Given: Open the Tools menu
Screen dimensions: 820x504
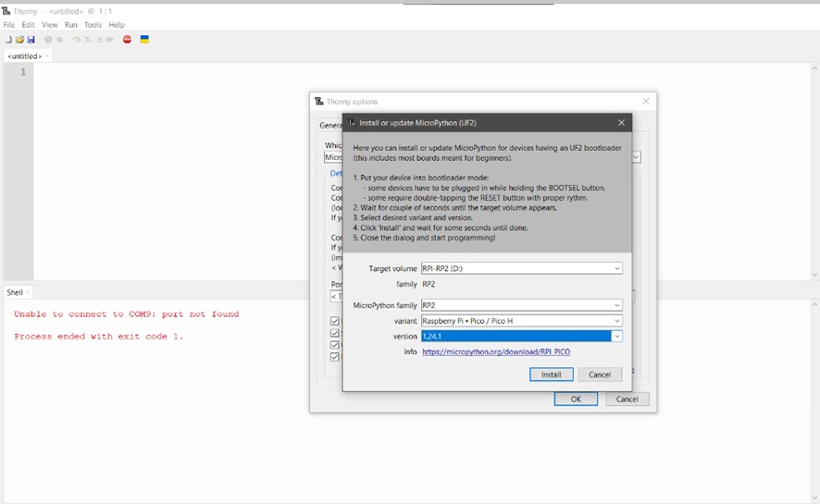Looking at the screenshot, I should coord(93,25).
